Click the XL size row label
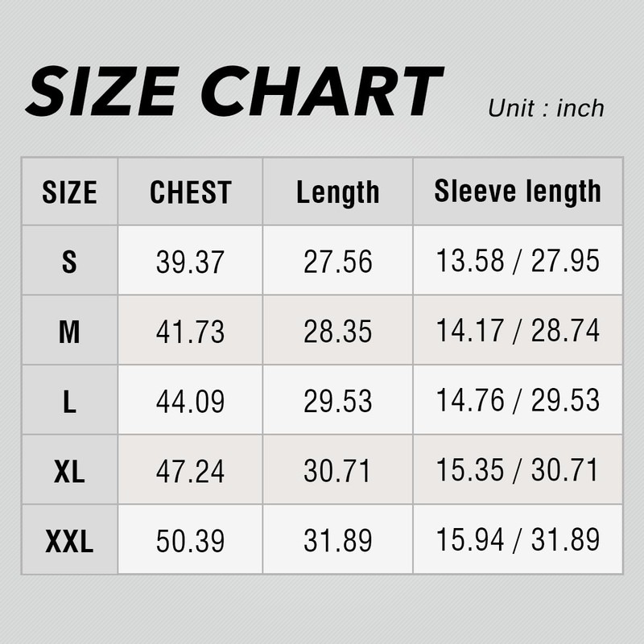Viewport: 644px width, 644px height. (69, 472)
